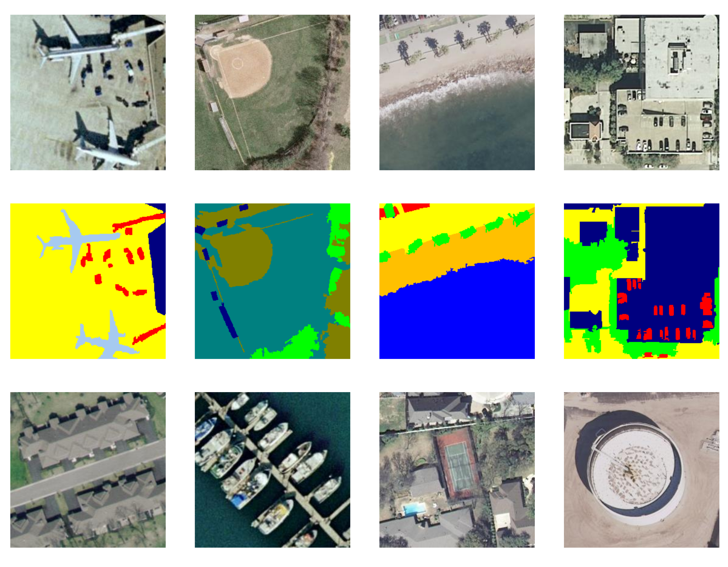Open the large building with parking lot photo
728x567 pixels.
click(641, 92)
